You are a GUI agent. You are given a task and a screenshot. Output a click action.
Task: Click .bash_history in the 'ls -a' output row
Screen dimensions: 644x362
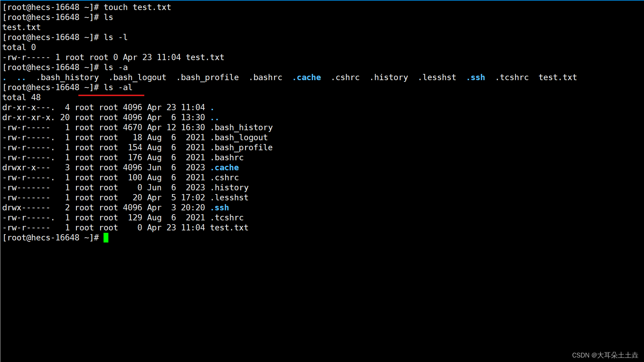68,77
